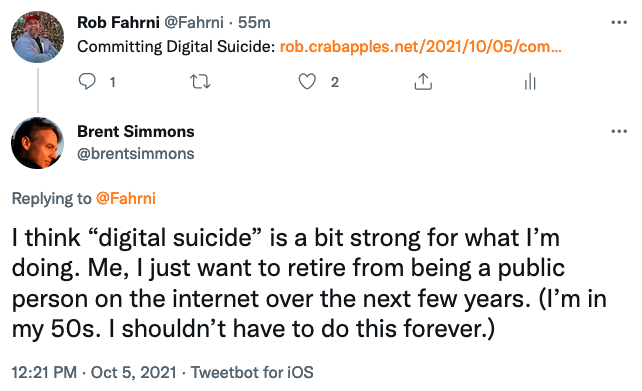
Task: View tweet analytics bar chart icon
Action: pos(530,81)
